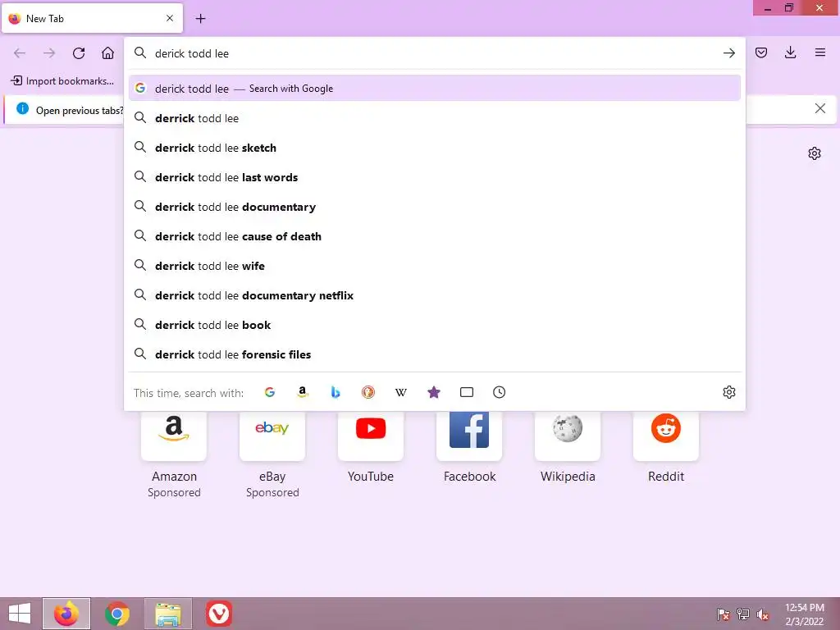Click the muted volume tray icon
Viewport: 840px width, 630px height.
(763, 614)
